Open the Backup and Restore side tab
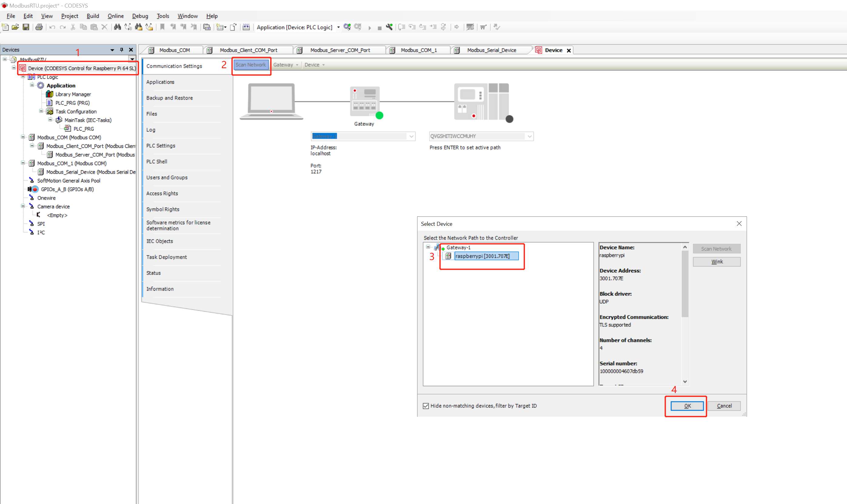This screenshot has height=504, width=847. pos(169,98)
